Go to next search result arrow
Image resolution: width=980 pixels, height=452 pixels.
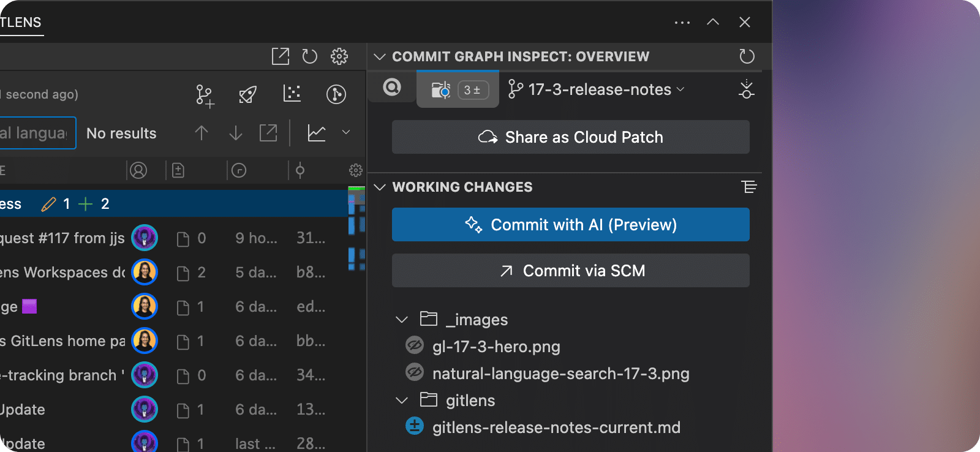(236, 133)
